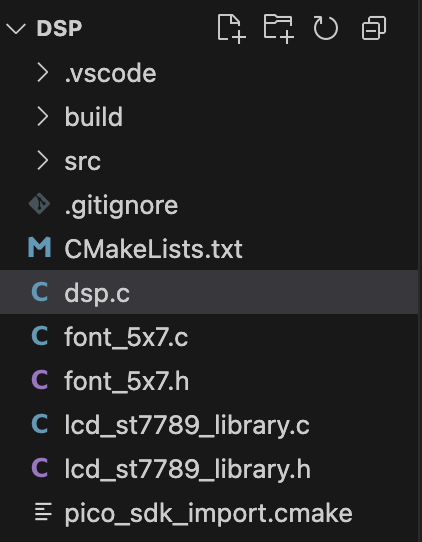Select the dsp.c file

click(x=209, y=292)
